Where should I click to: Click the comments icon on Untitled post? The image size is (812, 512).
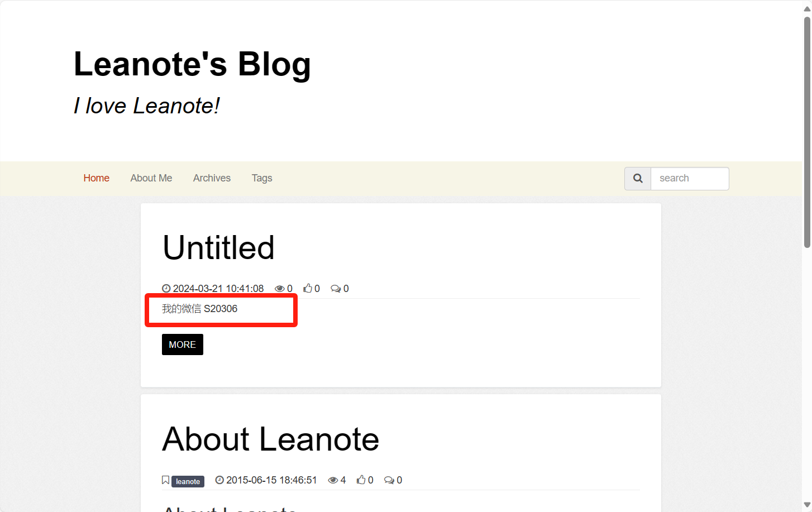(336, 289)
